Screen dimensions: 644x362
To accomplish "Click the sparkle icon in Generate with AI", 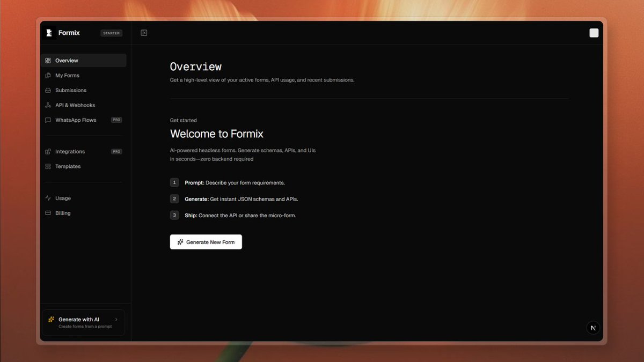I will [51, 319].
